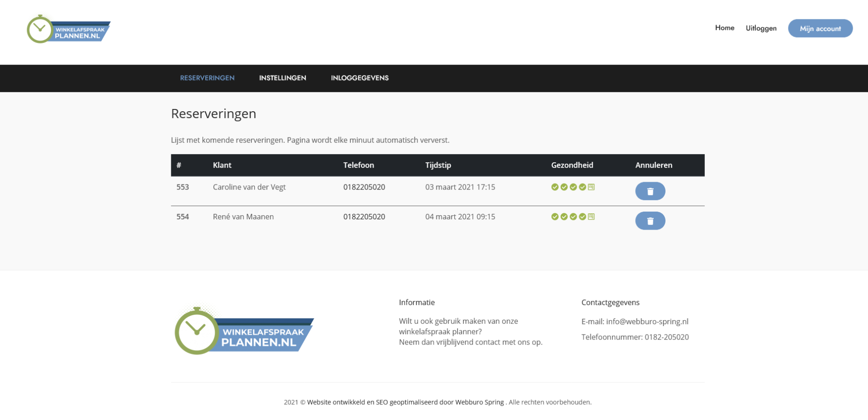Open the Mijn account button
The width and height of the screenshot is (868, 420).
pyautogui.click(x=820, y=28)
